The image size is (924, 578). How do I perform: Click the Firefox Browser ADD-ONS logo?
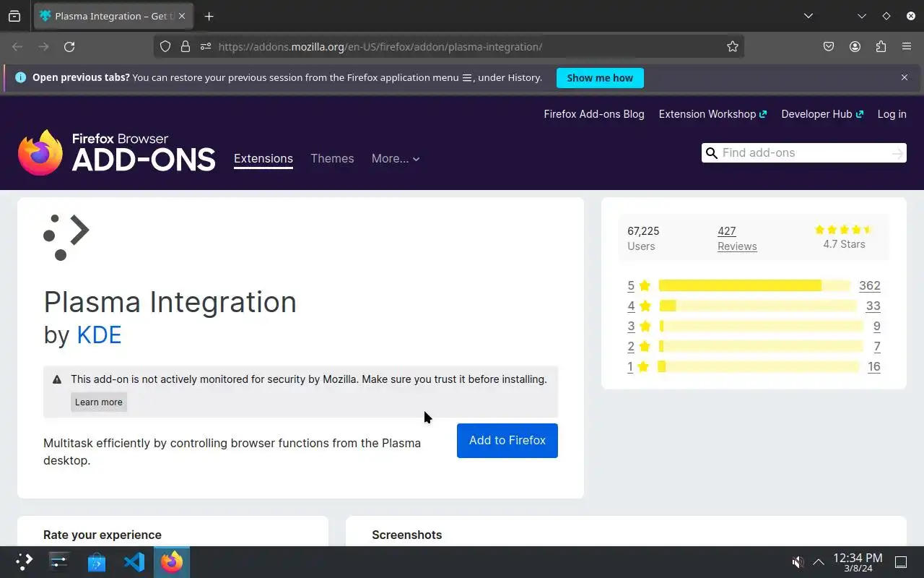pos(117,152)
